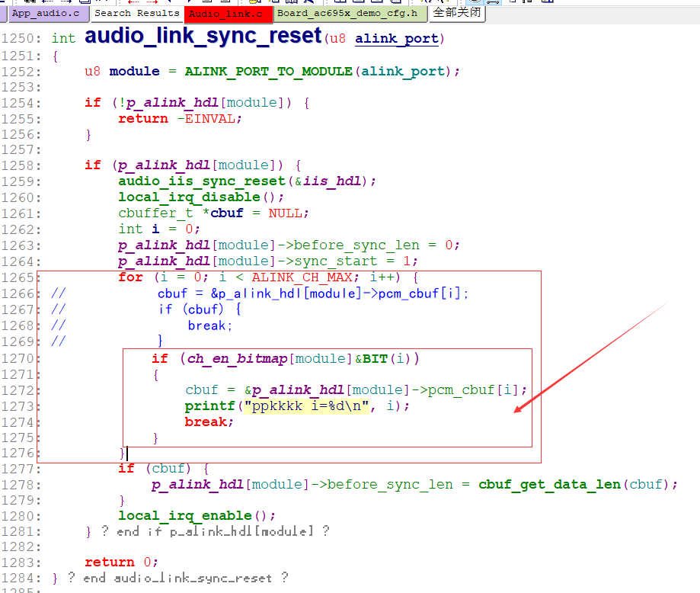Click the EINVAL return value

209,118
